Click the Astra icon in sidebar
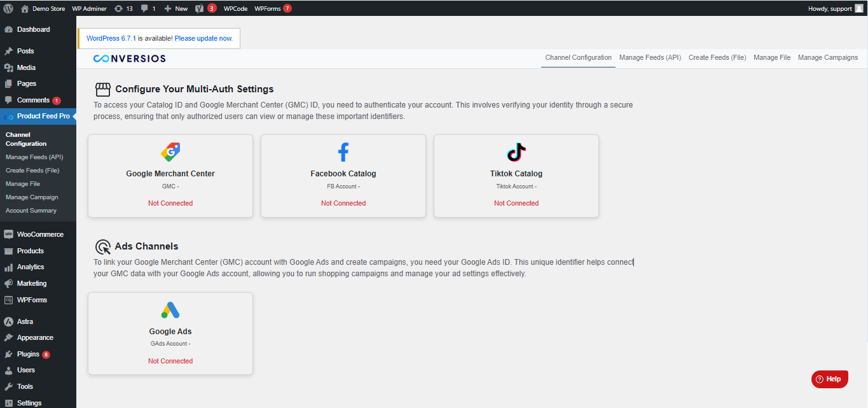Screen dimensions: 868x408 click(8, 321)
